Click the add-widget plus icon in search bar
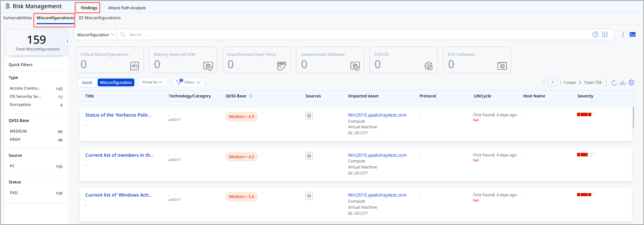Screen dimensions: 644x225 coord(605,34)
